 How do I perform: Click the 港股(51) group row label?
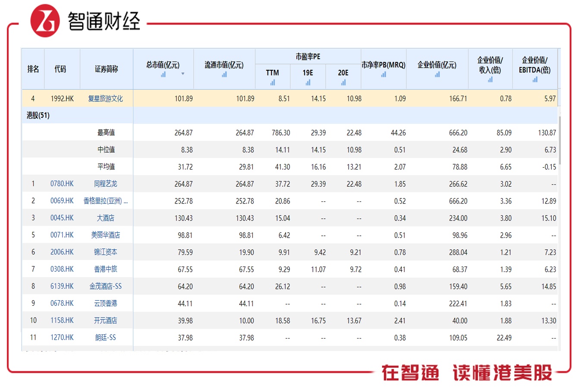(x=38, y=116)
